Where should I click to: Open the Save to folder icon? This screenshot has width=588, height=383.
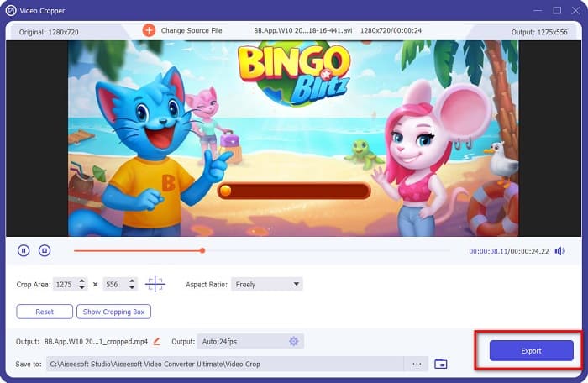(x=441, y=364)
